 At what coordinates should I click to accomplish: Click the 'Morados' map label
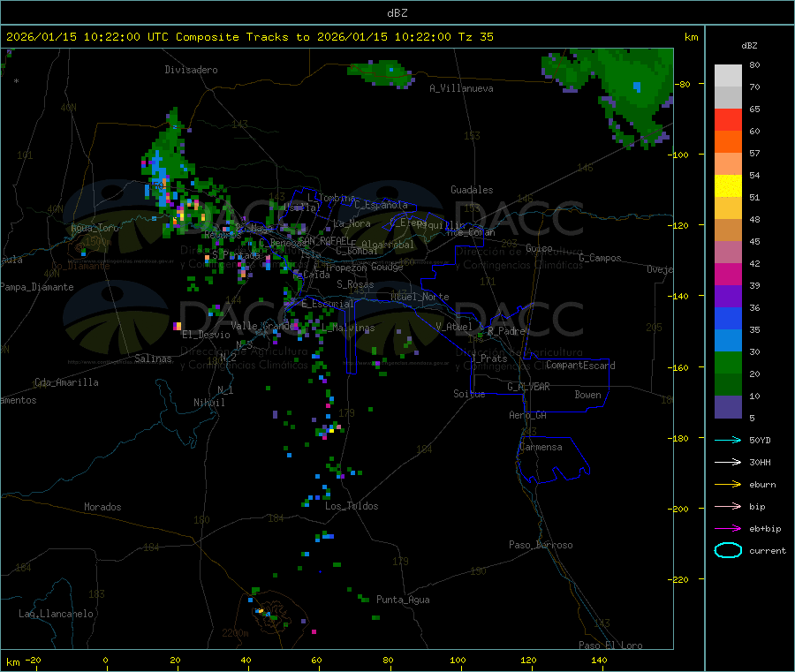(x=102, y=507)
